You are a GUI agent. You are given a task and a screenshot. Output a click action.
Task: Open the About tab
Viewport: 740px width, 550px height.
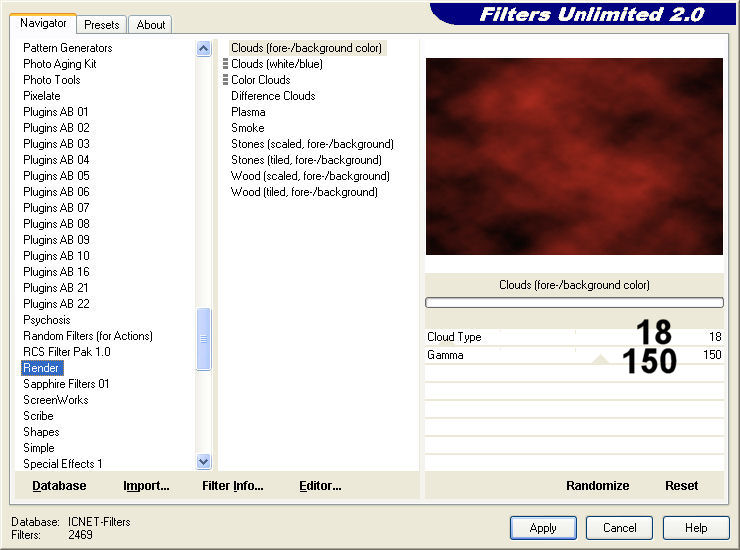pyautogui.click(x=151, y=25)
